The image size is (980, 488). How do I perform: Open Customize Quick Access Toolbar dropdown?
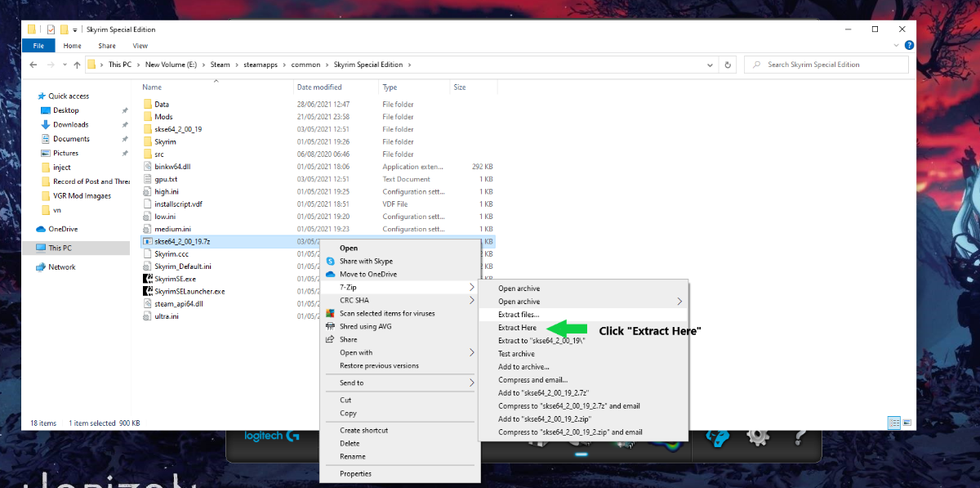(x=75, y=29)
